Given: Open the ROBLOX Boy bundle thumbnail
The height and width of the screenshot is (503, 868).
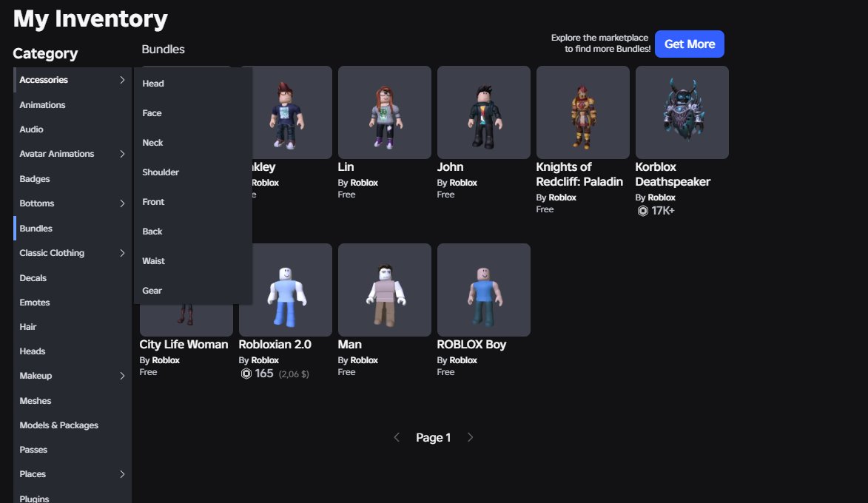Looking at the screenshot, I should pyautogui.click(x=484, y=290).
